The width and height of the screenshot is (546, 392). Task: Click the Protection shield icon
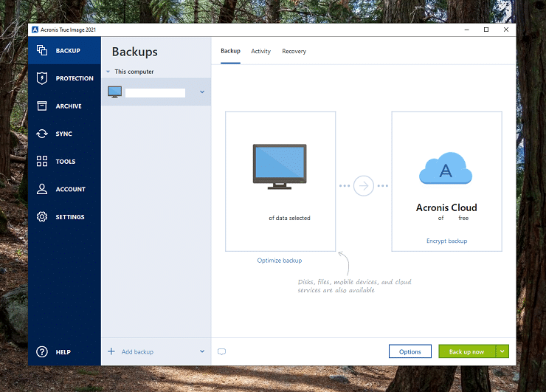click(42, 78)
